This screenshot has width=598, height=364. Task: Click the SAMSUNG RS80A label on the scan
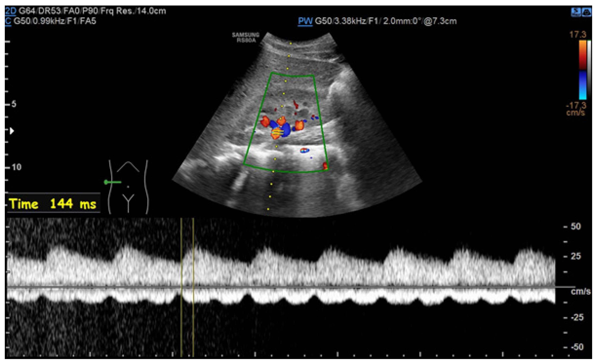pyautogui.click(x=246, y=38)
